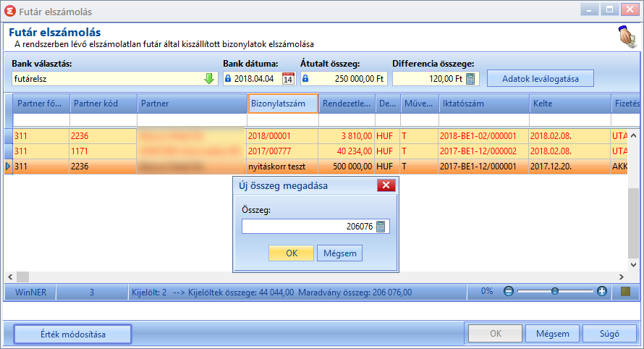Open the calculator icon in Összeg field
This screenshot has width=644, height=349.
coord(381,227)
